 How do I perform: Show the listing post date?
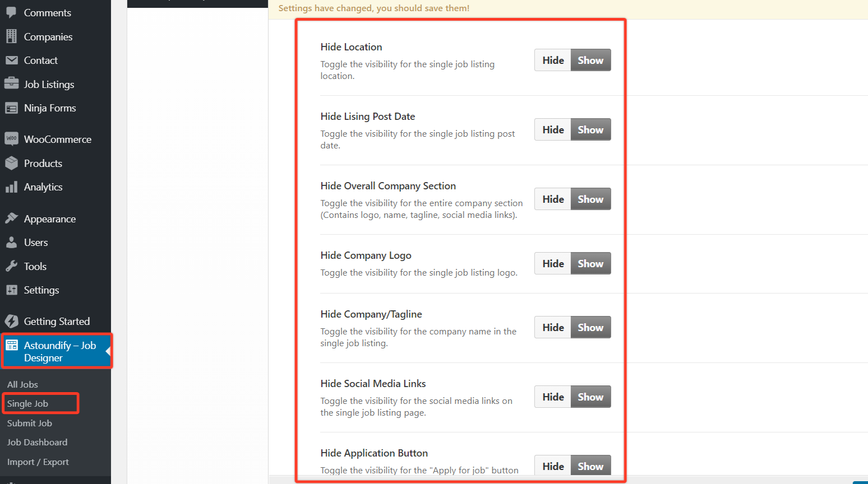tap(590, 129)
